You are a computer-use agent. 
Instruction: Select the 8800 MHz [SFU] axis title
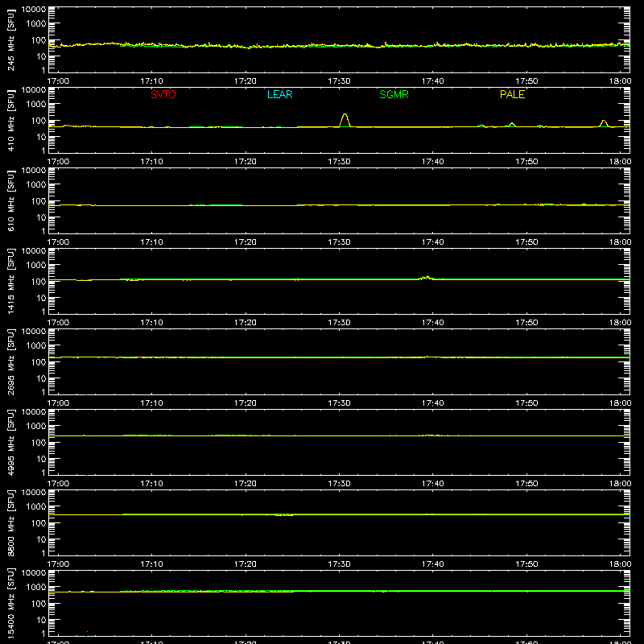click(x=11, y=523)
